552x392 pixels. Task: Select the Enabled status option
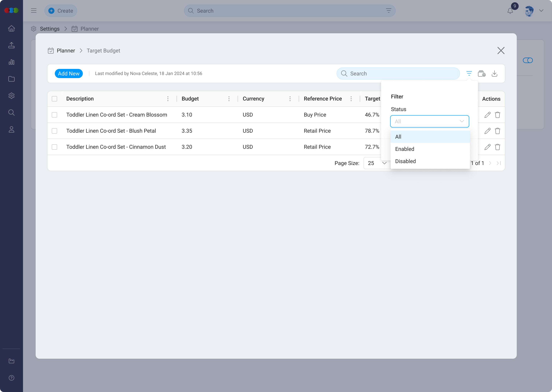coord(405,149)
